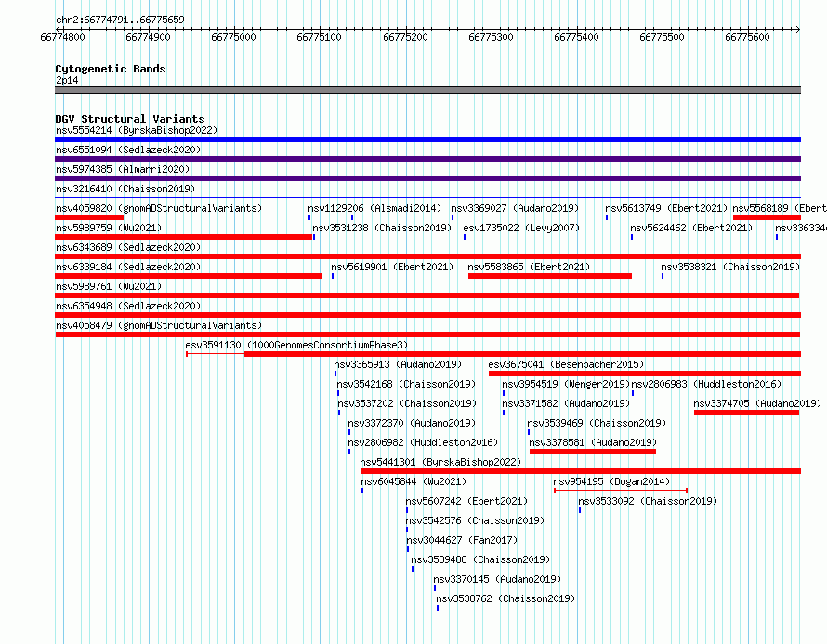
Task: Open nsv3374705 (Audano2019) variant
Action: coord(757,403)
